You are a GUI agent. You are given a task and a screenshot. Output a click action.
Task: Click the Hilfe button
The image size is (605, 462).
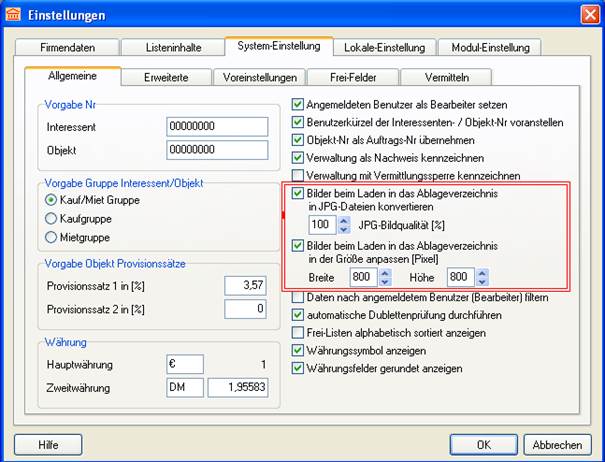pos(48,445)
